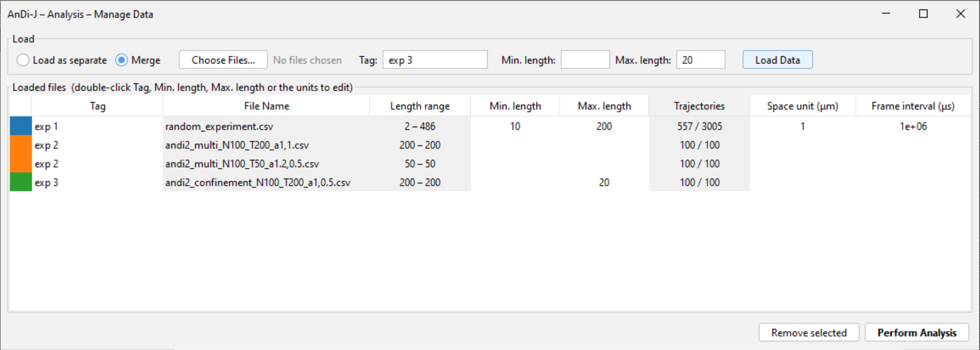The height and width of the screenshot is (350, 980).
Task: Open the Choose Files dialog
Action: coord(223,60)
